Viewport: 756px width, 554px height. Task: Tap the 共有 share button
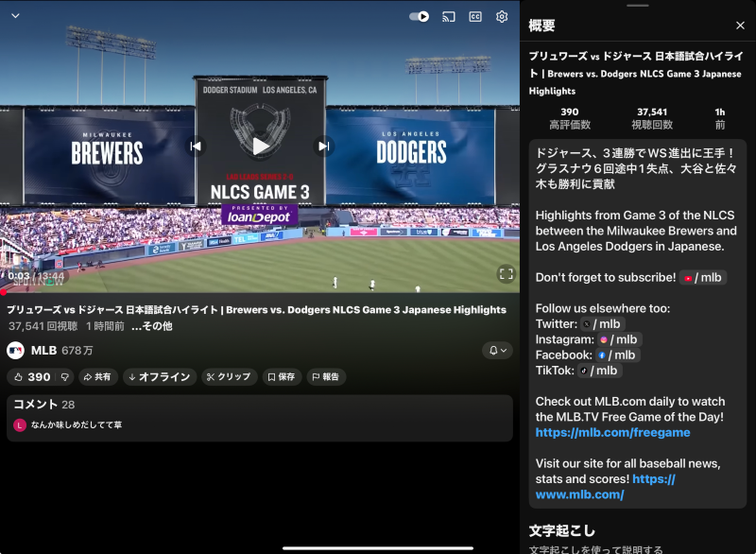pyautogui.click(x=97, y=377)
